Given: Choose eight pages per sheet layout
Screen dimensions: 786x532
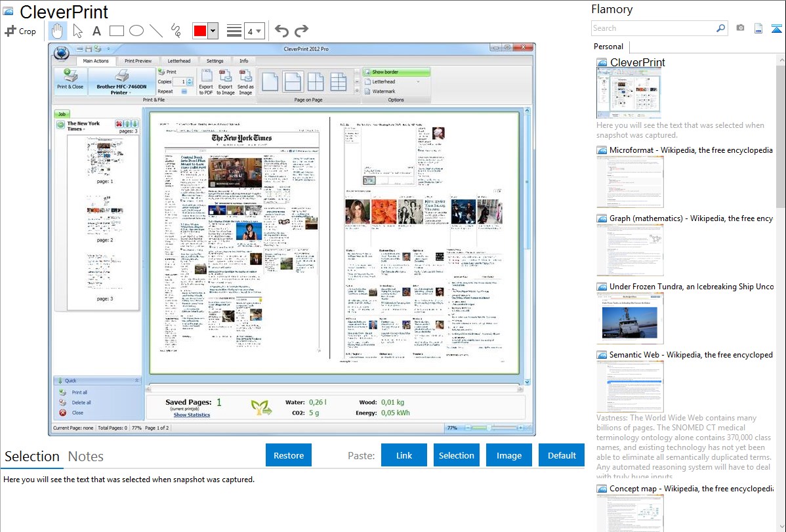Looking at the screenshot, I should (339, 82).
